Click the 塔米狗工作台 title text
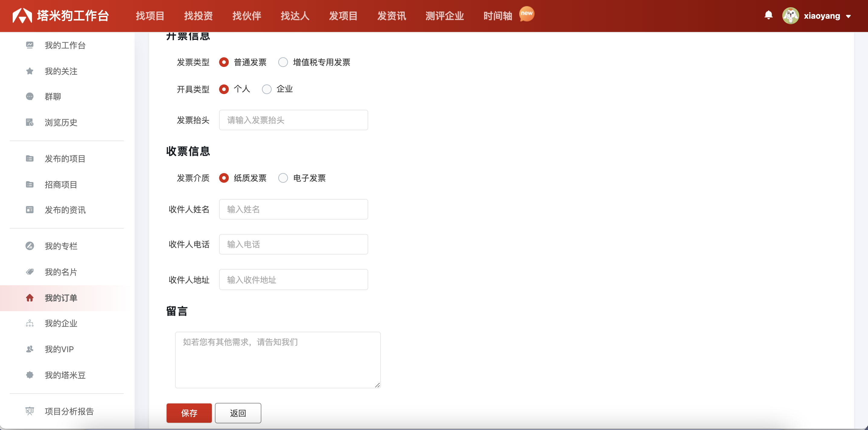This screenshot has width=868, height=430. (73, 15)
